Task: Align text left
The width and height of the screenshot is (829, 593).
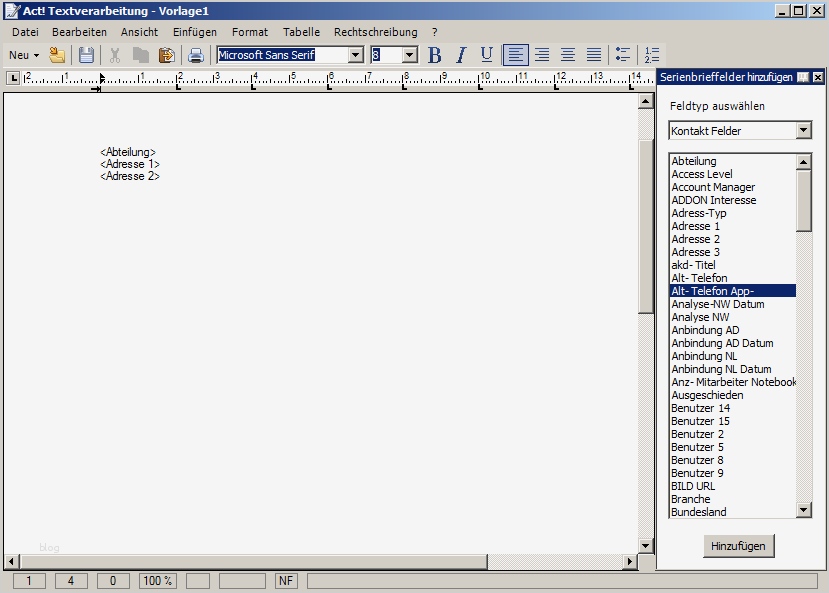Action: tap(515, 55)
